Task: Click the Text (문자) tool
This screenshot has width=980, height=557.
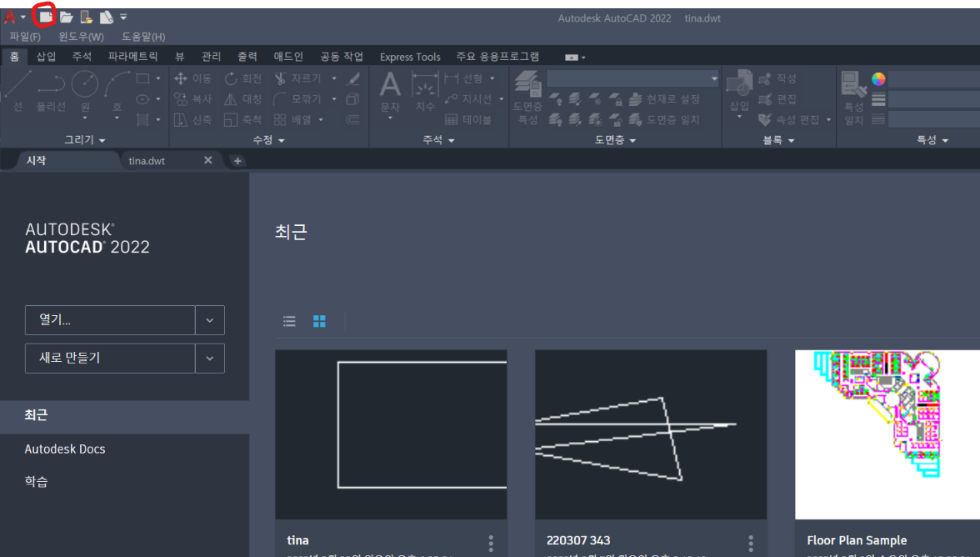Action: point(390,91)
